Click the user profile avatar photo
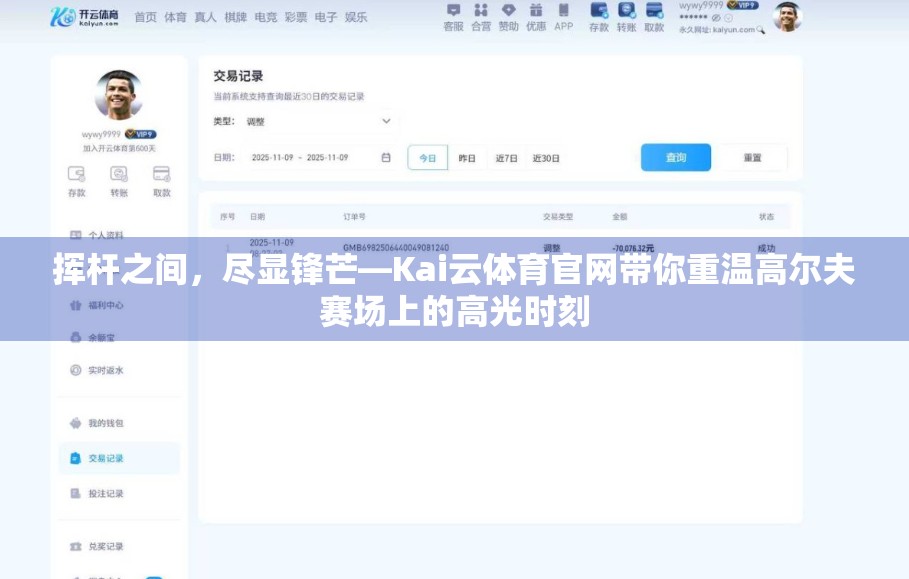This screenshot has height=579, width=909. (x=786, y=16)
